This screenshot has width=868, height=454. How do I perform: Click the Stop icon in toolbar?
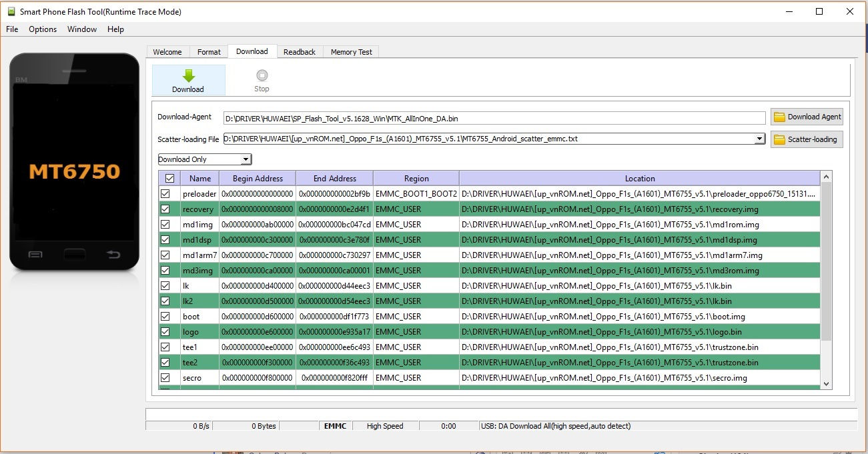tap(262, 75)
